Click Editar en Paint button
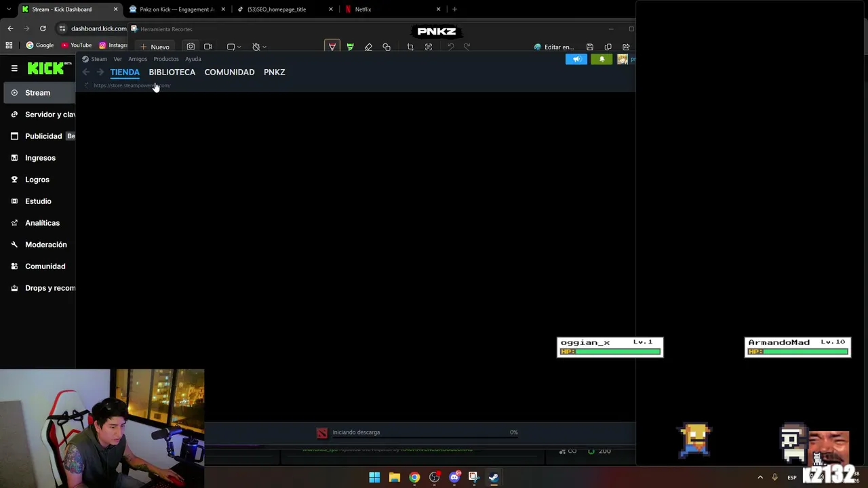This screenshot has height=488, width=868. (x=554, y=47)
